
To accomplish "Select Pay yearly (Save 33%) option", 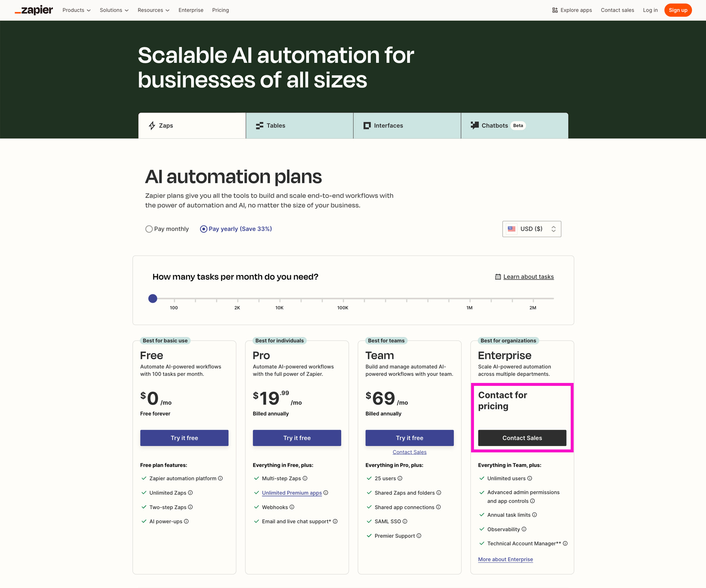I will pos(203,229).
